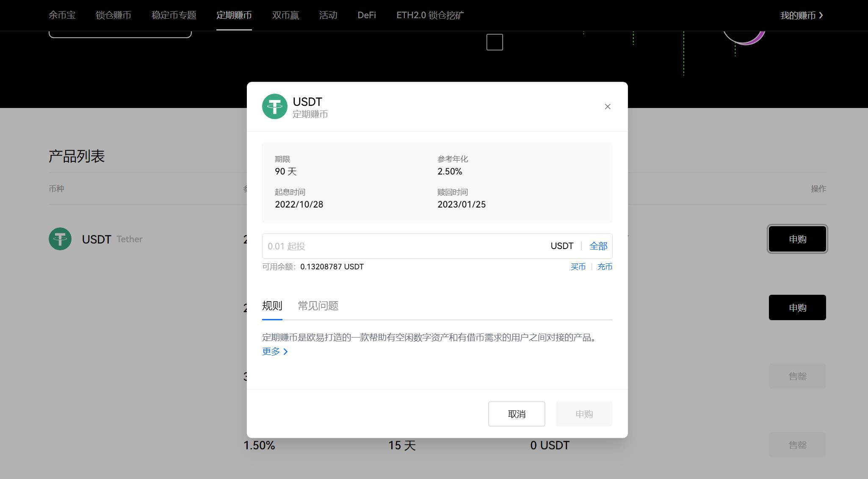Focus the 0.01 起投 amount input
868x479 pixels.
[402, 246]
